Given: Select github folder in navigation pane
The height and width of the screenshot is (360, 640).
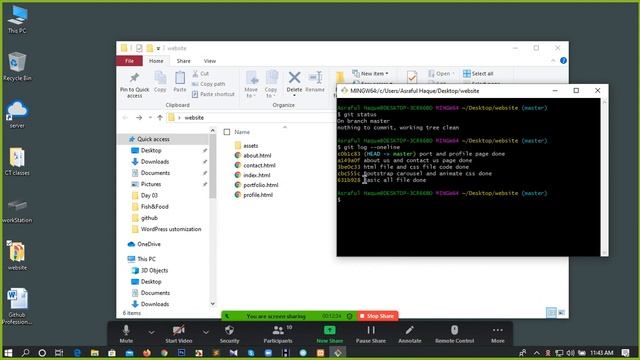Looking at the screenshot, I should coord(149,218).
